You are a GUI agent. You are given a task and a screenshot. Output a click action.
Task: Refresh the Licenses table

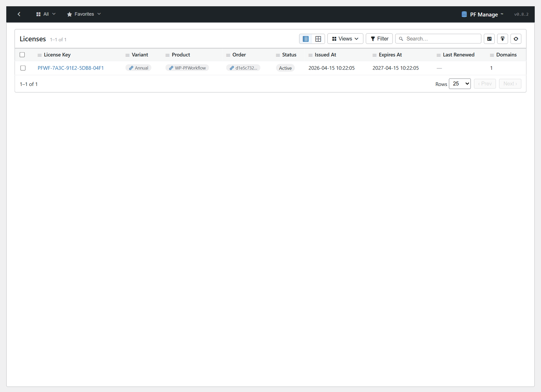tap(516, 39)
